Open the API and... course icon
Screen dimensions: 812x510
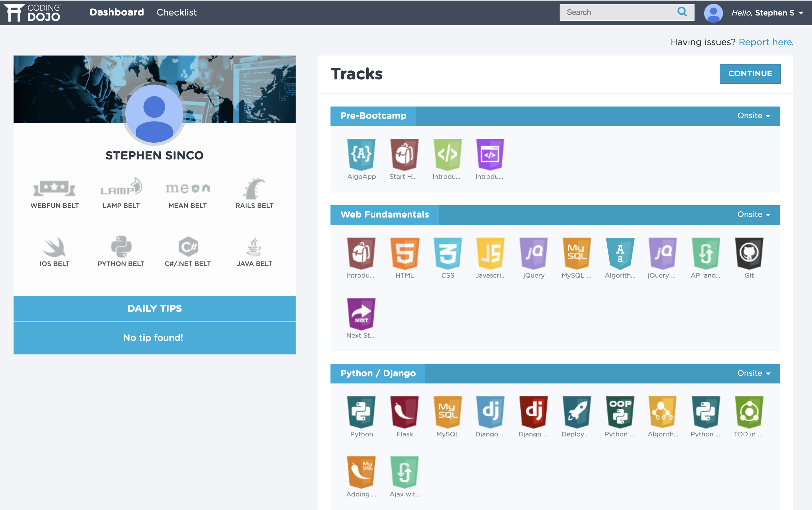point(706,253)
